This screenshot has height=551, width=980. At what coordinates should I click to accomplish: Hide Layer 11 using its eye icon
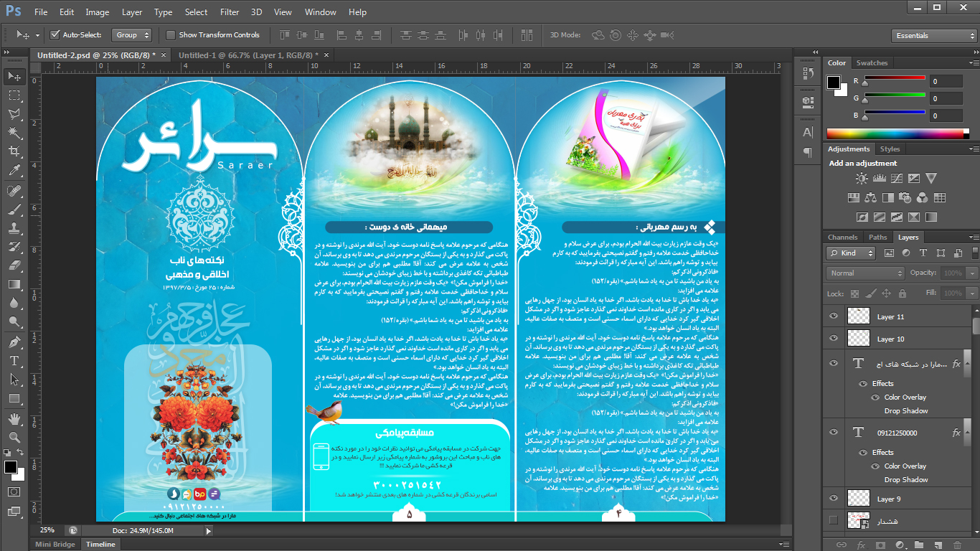(x=834, y=316)
